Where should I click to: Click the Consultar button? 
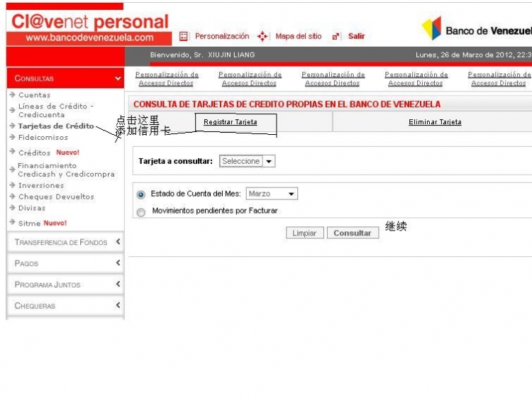click(353, 233)
